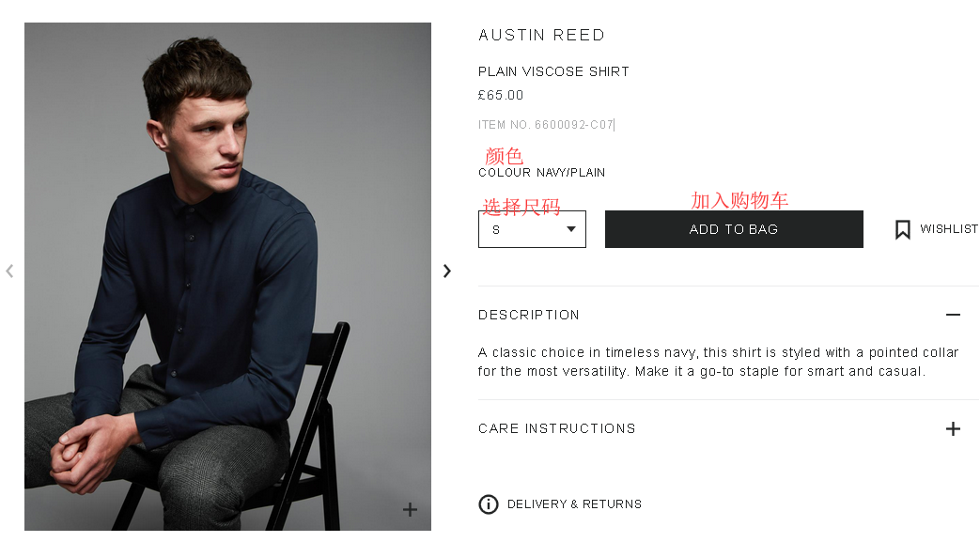This screenshot has width=980, height=542.
Task: Zoom the photo using the plus icon
Action: pos(410,509)
